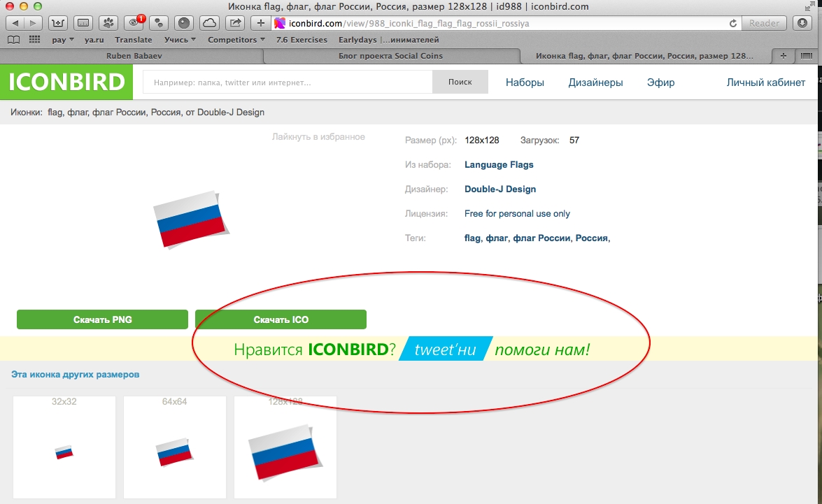
Task: Click Скачать PNG button
Action: 102,319
